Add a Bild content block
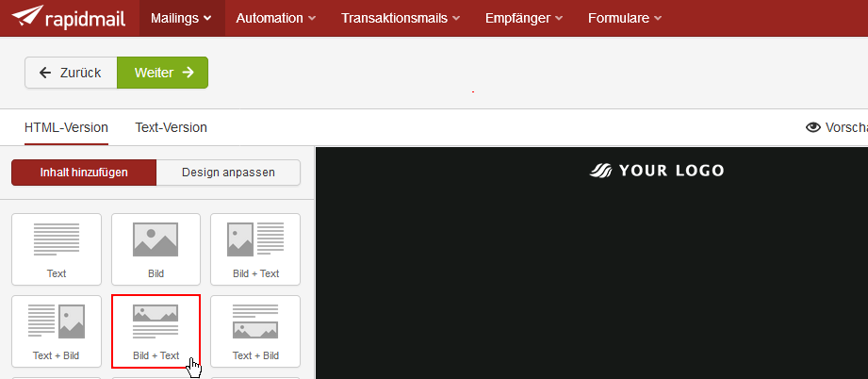Screen dimensions: 868x379 156,249
